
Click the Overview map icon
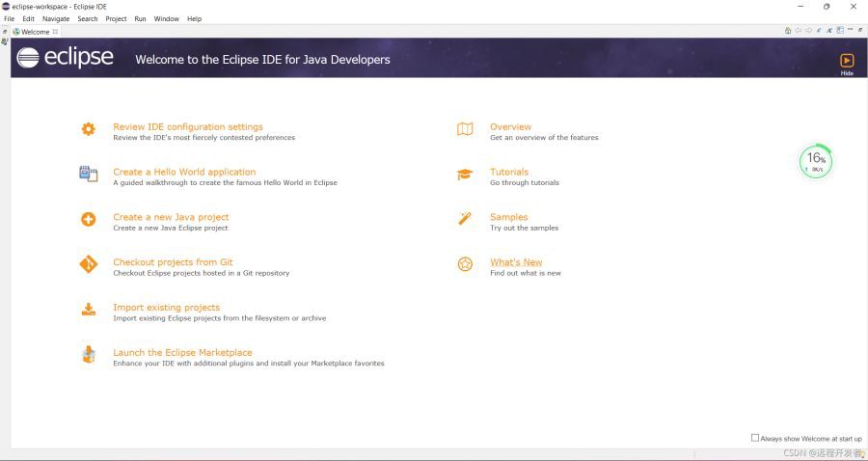point(465,129)
